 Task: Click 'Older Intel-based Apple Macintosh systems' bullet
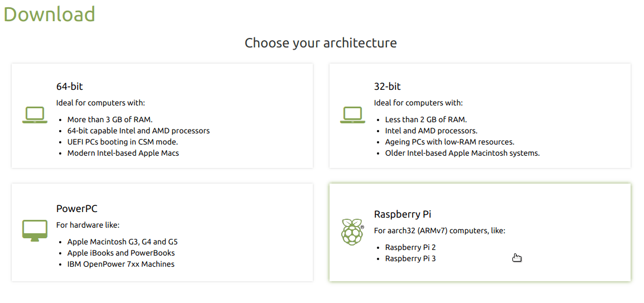click(x=462, y=153)
